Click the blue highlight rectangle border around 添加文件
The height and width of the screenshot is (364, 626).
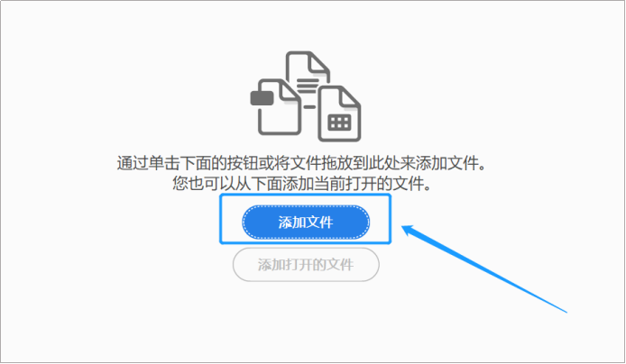[305, 196]
